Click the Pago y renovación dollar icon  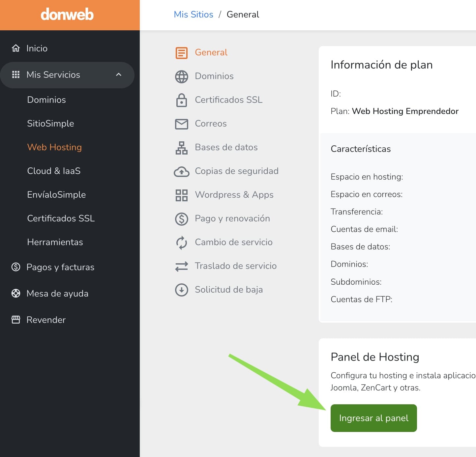coord(182,219)
